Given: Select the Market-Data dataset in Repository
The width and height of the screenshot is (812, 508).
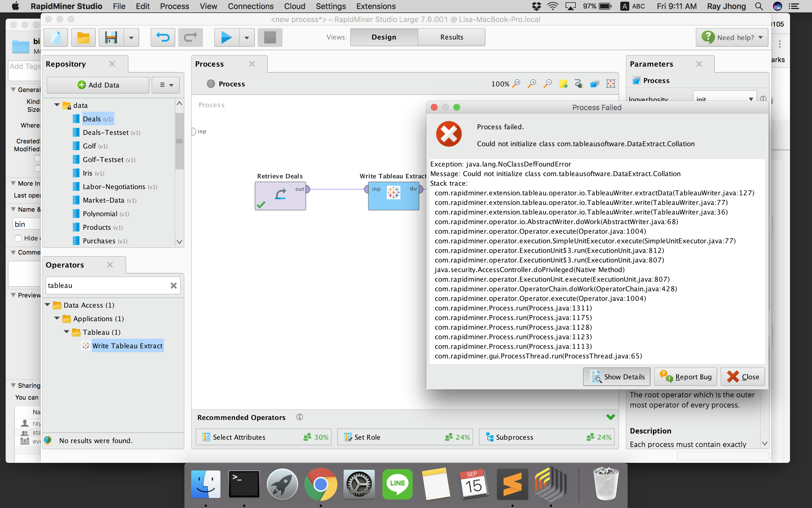Looking at the screenshot, I should click(109, 200).
